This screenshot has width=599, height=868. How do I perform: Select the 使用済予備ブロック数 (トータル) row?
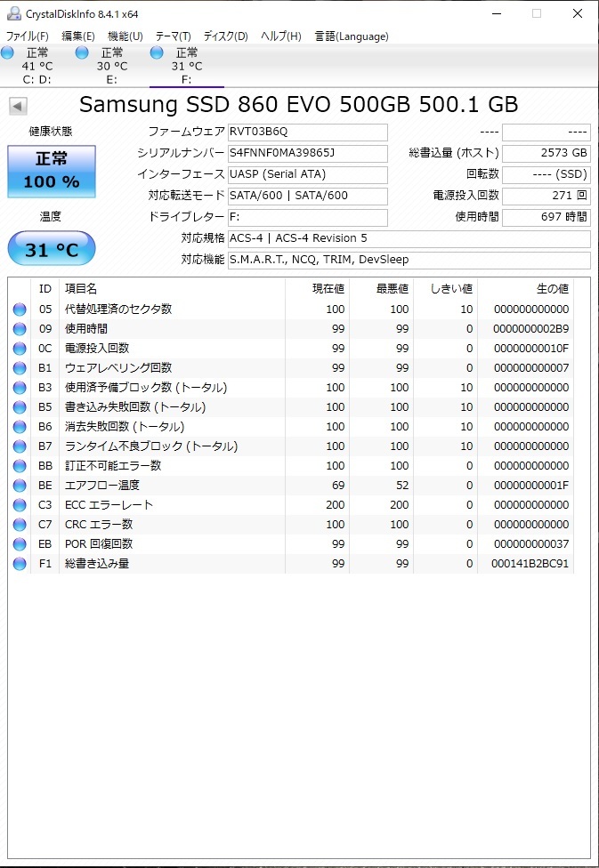point(291,388)
